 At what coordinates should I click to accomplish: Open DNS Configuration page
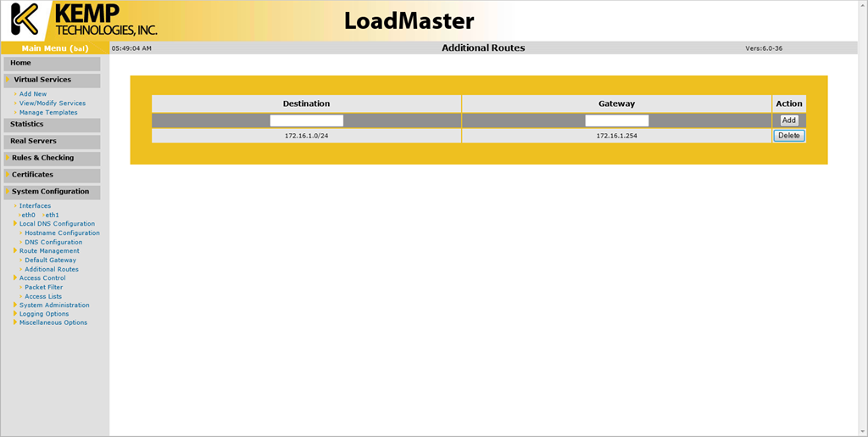[53, 242]
